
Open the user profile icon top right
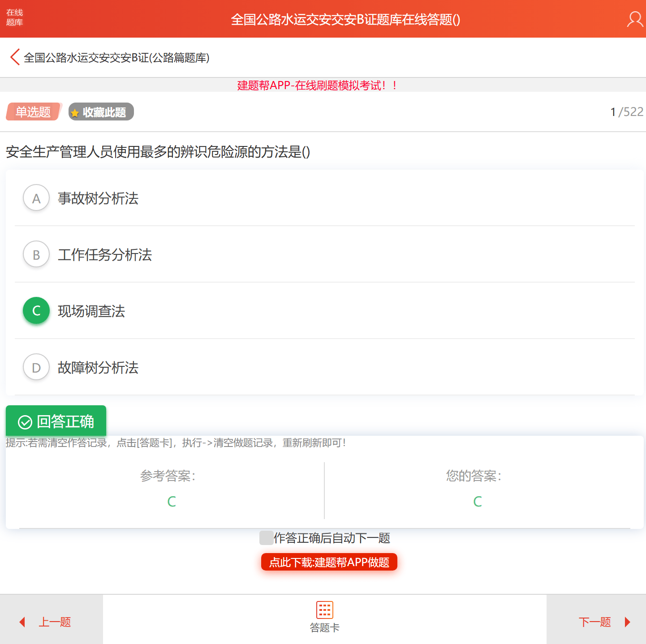click(x=635, y=19)
